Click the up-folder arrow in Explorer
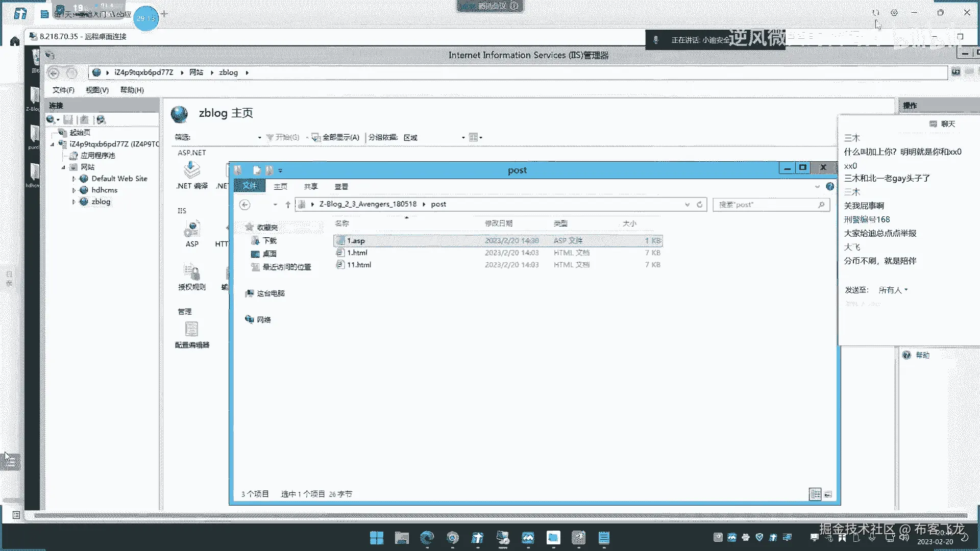This screenshot has height=551, width=980. tap(288, 205)
